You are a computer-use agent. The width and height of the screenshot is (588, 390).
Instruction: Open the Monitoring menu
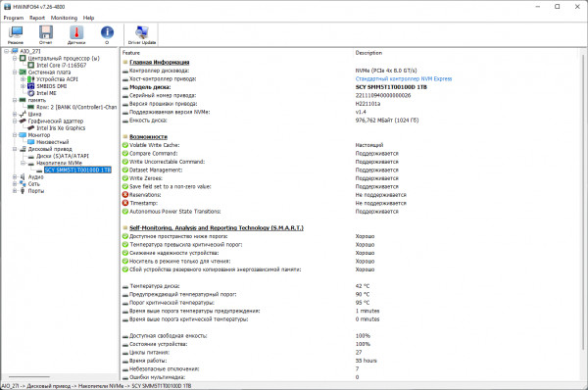tap(64, 18)
